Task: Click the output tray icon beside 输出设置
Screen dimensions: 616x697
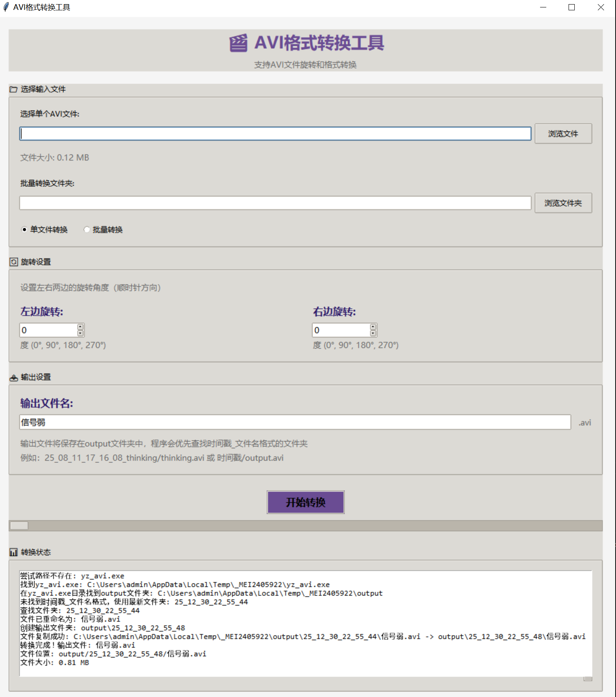Action: click(x=14, y=378)
